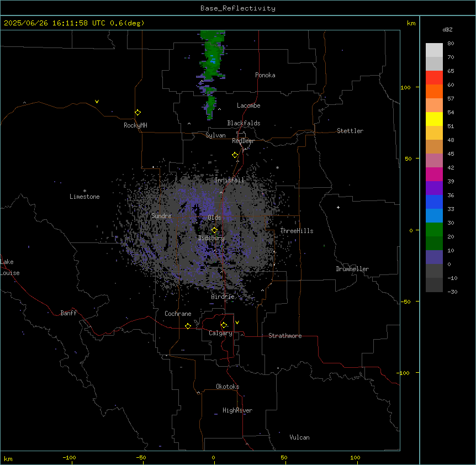
Task: Click the Sundre town label
Action: [161, 216]
